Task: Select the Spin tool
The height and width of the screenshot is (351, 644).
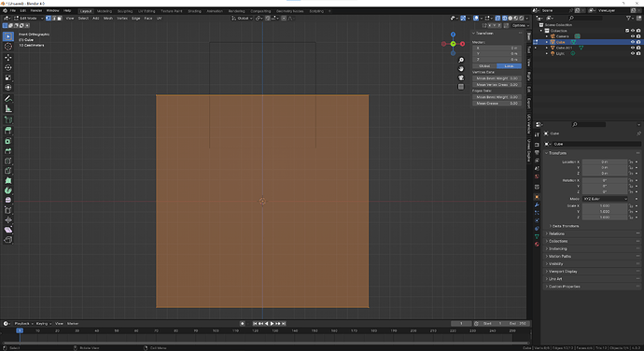Action: tap(7, 190)
